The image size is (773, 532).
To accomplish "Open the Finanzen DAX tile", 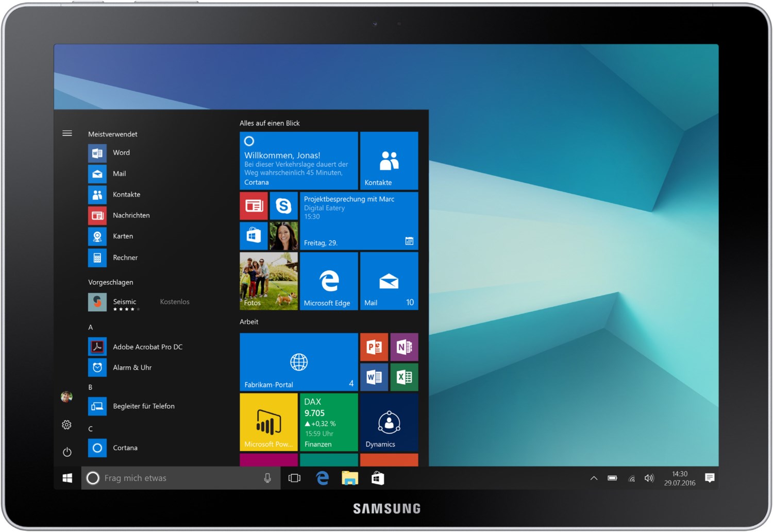I will pyautogui.click(x=329, y=422).
